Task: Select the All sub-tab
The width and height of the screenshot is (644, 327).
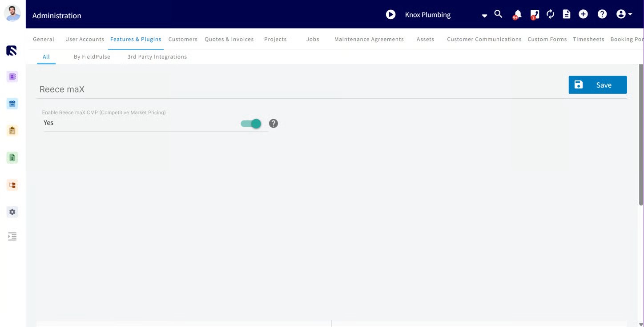Action: pyautogui.click(x=46, y=57)
